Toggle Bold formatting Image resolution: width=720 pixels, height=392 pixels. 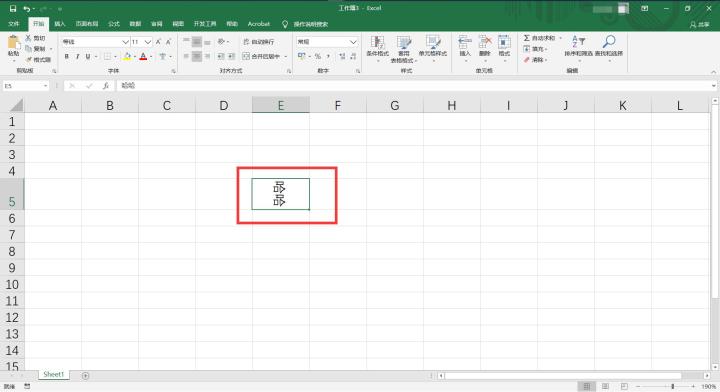point(67,56)
